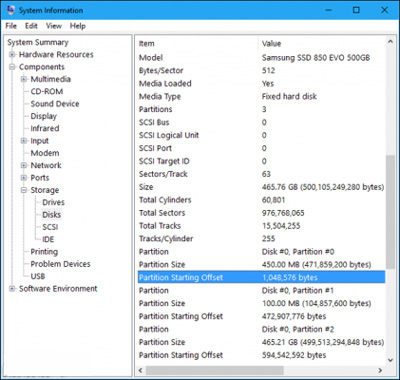Viewport: 400px width, 380px height.
Task: Select the Size row
Action: (261, 187)
